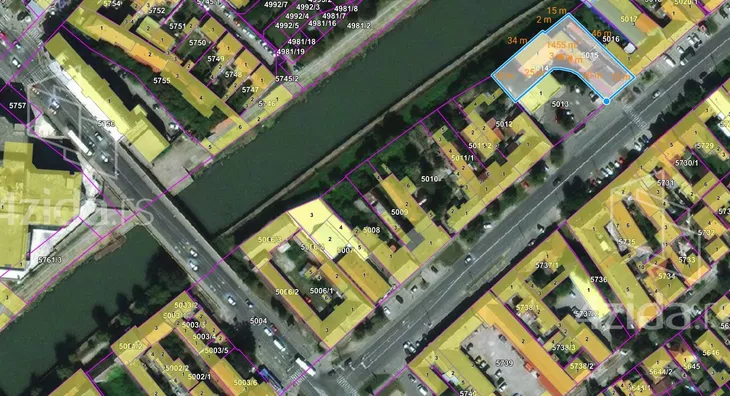Click the 15 m edge length label
Image resolution: width=730 pixels, height=396 pixels.
[557, 10]
